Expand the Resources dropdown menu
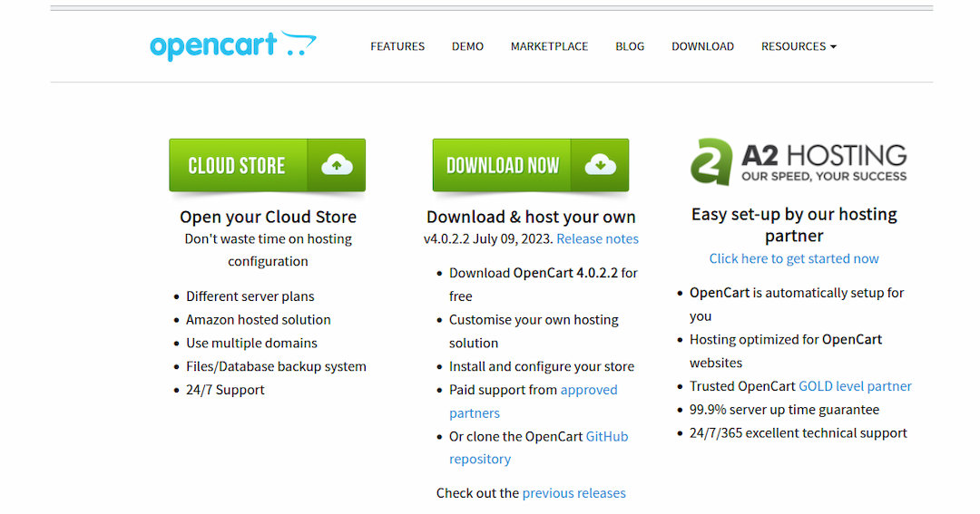This screenshot has width=980, height=514. (x=799, y=46)
